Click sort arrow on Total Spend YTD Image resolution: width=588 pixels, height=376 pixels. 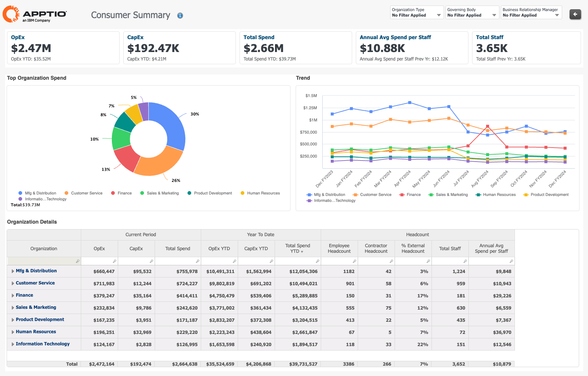coord(302,252)
